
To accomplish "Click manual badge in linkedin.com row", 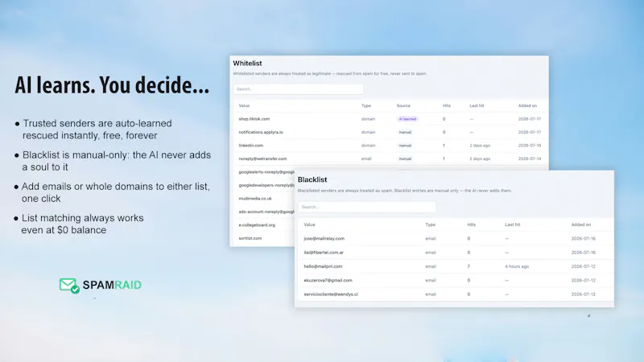I will click(x=405, y=146).
